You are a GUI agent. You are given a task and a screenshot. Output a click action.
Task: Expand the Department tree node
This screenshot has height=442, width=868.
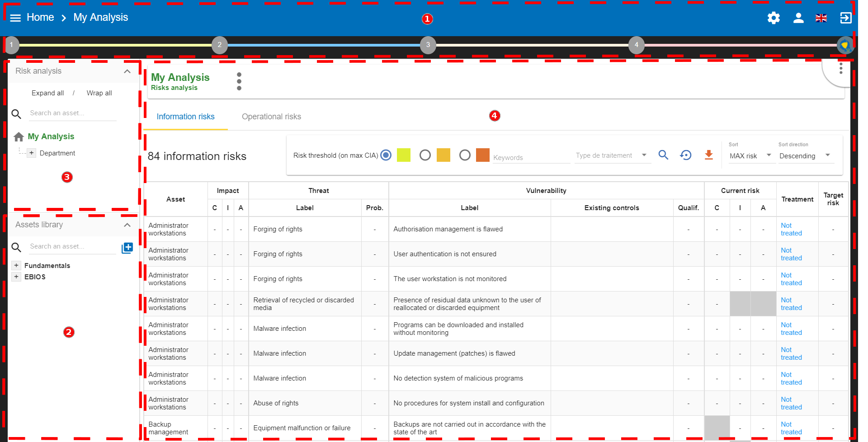pos(31,153)
